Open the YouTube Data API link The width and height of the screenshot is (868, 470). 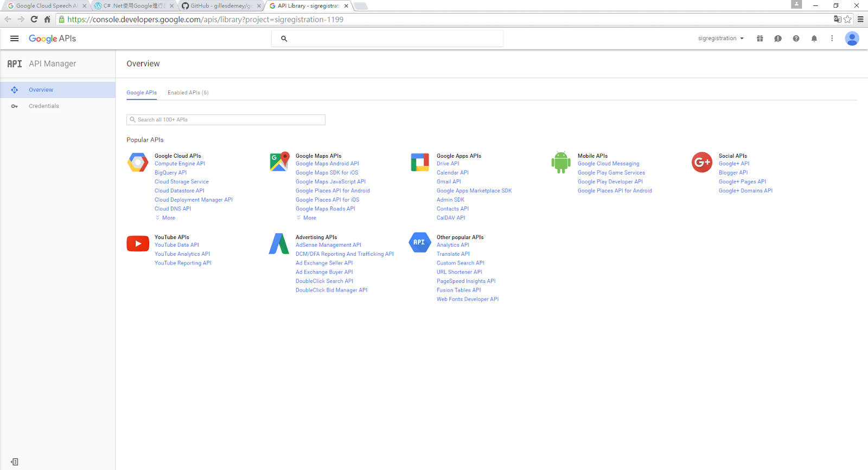point(176,245)
